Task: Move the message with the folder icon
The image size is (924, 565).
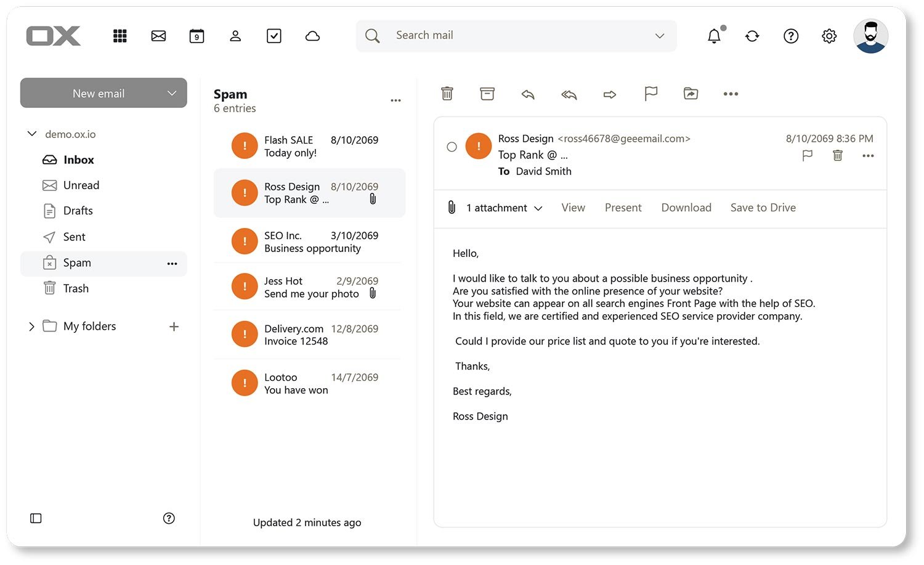Action: click(x=691, y=94)
